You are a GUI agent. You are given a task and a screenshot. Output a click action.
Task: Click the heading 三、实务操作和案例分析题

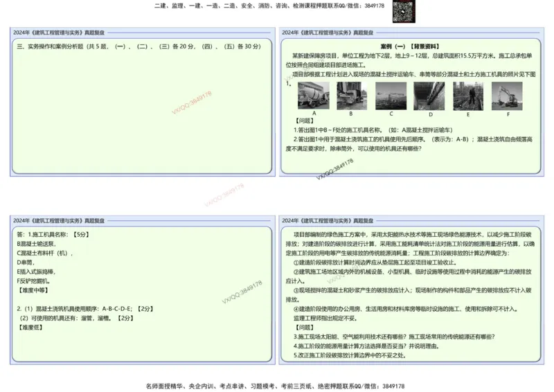[138, 46]
